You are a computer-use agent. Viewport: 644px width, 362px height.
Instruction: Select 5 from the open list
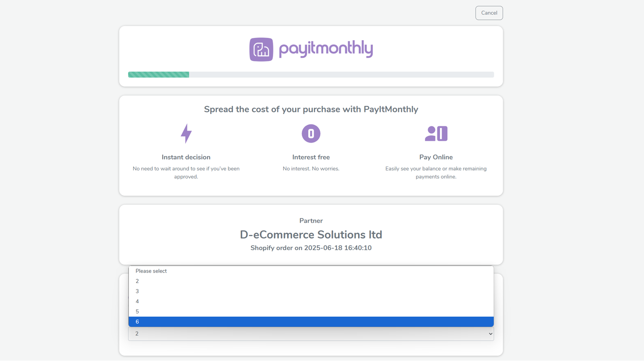311,311
